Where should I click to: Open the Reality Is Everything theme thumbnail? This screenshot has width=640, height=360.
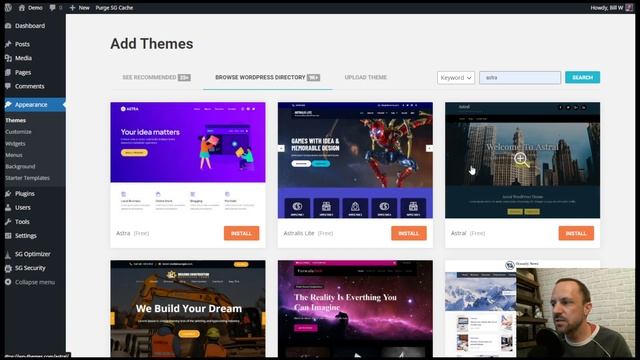[x=355, y=309]
